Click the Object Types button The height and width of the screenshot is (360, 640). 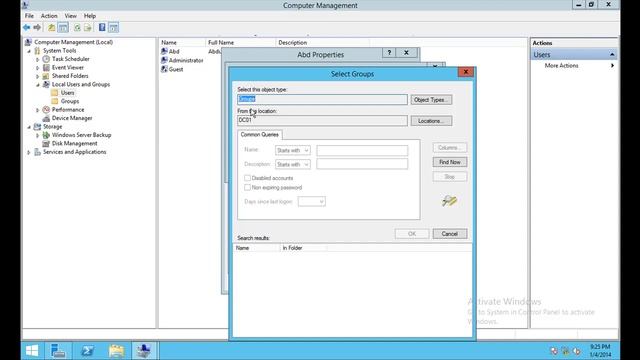(431, 100)
